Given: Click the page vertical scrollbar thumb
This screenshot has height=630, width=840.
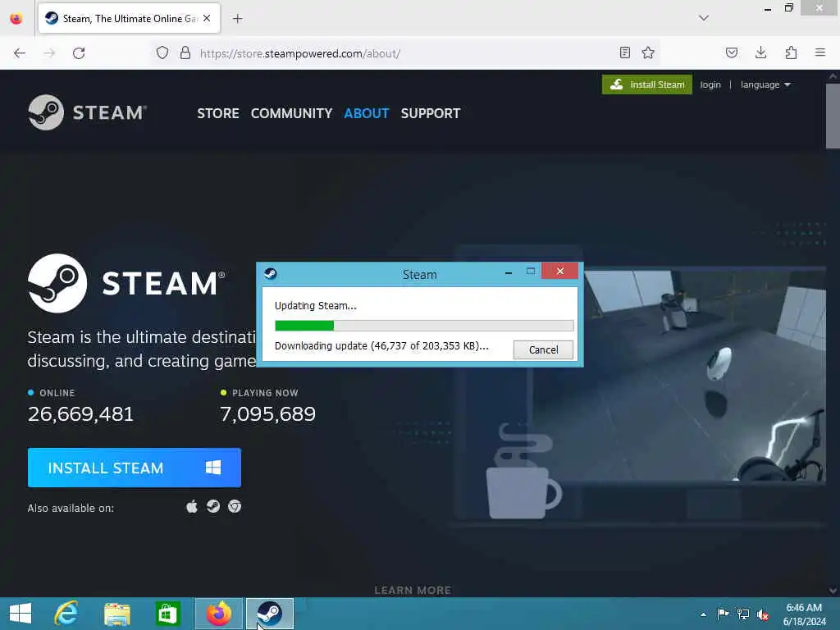Looking at the screenshot, I should click(833, 116).
